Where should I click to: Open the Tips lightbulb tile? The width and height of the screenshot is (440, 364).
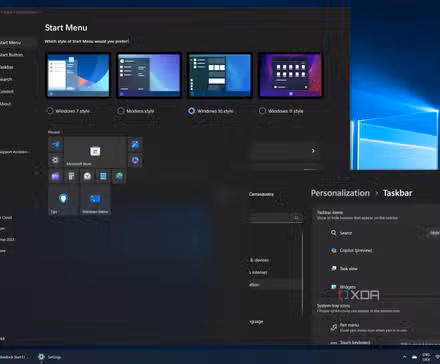pos(63,200)
